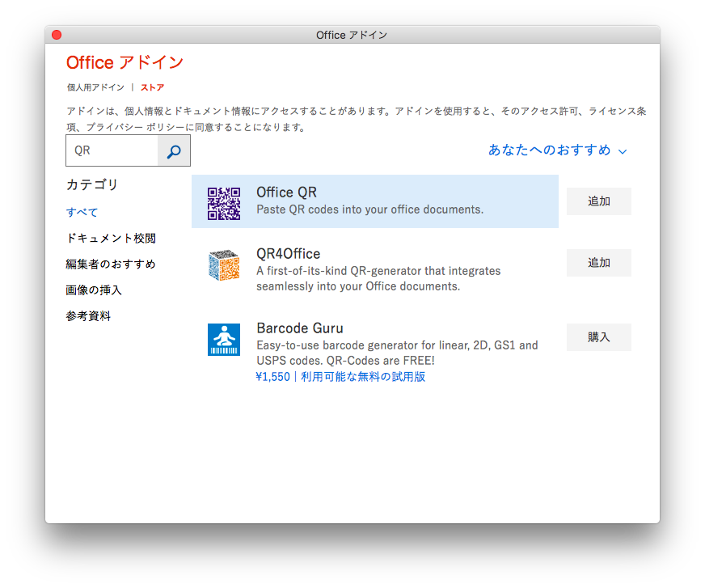Click the Office QR add-in icon

pyautogui.click(x=223, y=203)
